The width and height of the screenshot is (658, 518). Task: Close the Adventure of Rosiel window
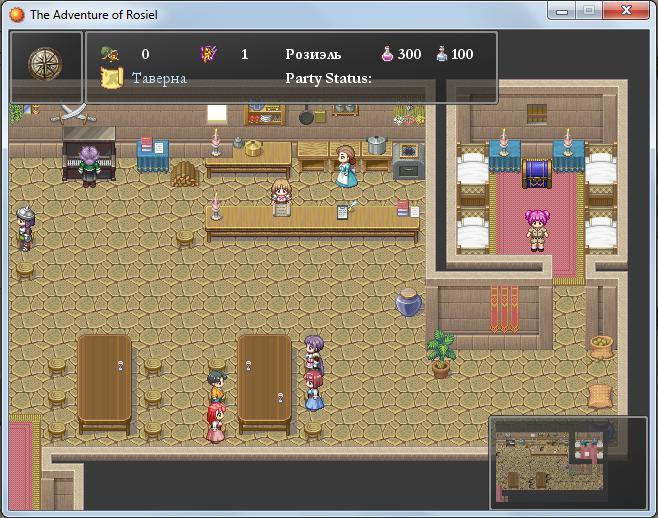626,10
